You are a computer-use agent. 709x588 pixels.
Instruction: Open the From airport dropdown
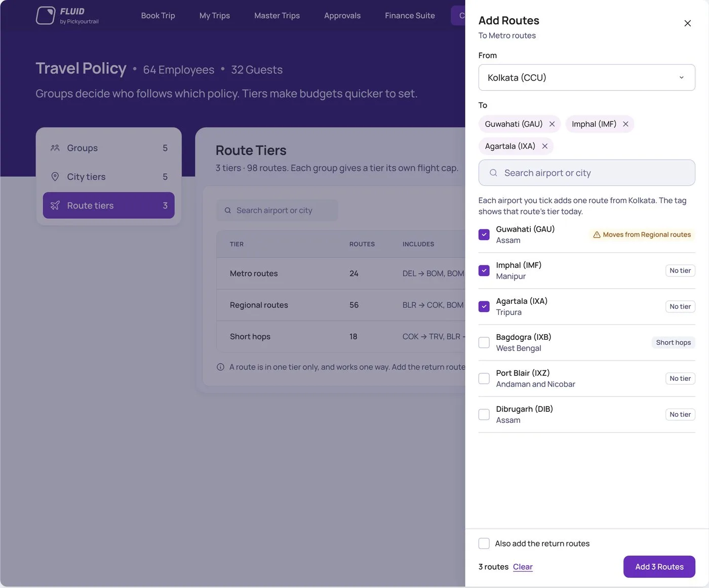(x=586, y=77)
